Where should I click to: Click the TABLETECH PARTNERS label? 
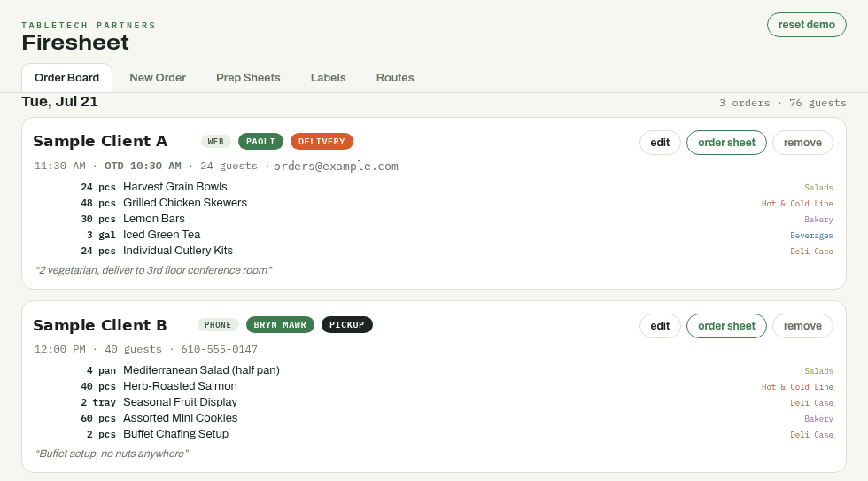coord(89,26)
